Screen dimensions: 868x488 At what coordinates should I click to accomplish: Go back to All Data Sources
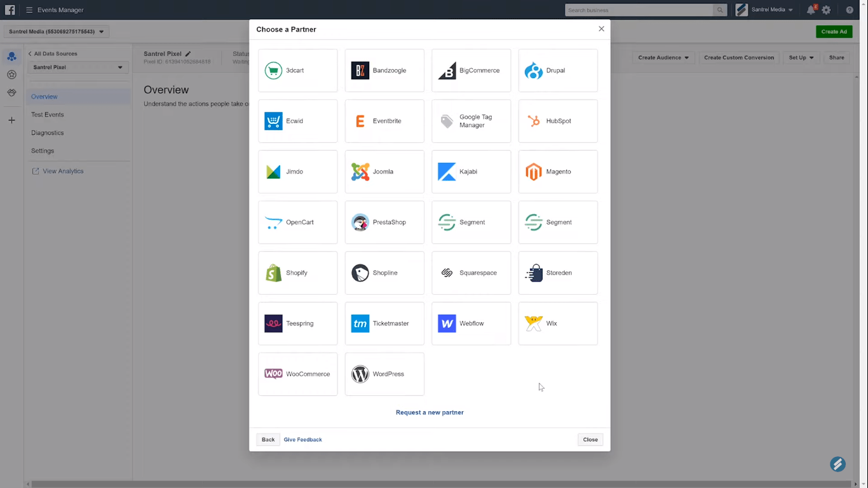pyautogui.click(x=53, y=54)
